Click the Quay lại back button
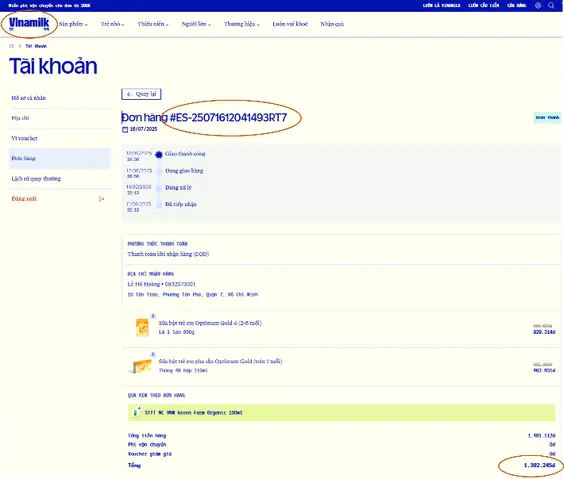 click(141, 94)
